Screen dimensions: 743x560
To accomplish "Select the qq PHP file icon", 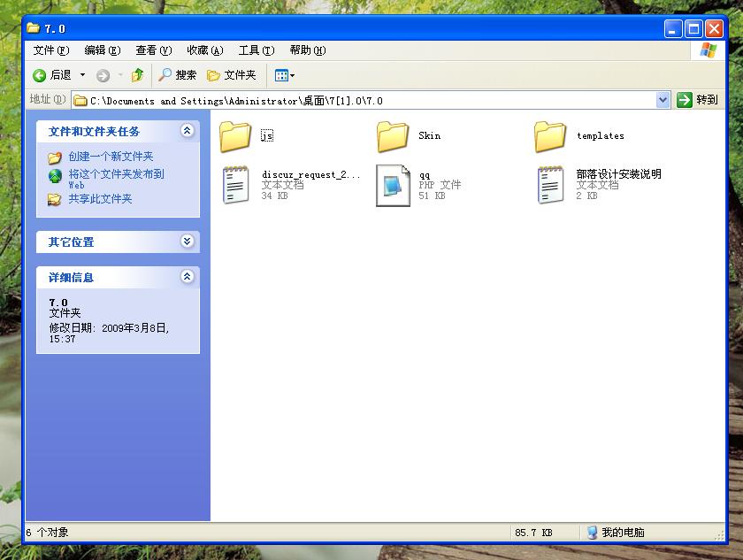I will pos(393,185).
